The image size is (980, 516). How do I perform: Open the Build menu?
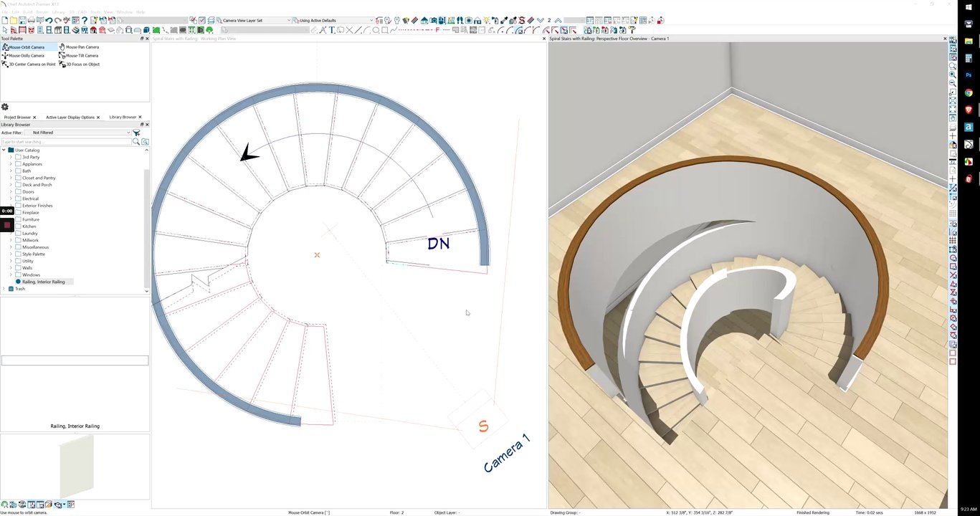pos(28,12)
